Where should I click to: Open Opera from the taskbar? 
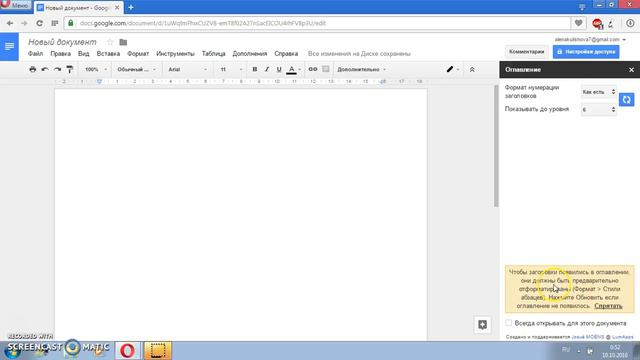[128, 350]
